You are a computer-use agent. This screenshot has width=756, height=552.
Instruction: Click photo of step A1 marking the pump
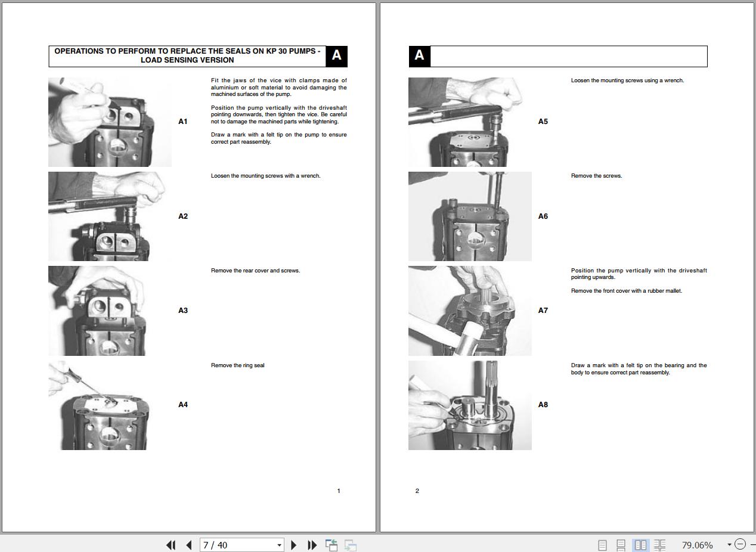pos(110,122)
